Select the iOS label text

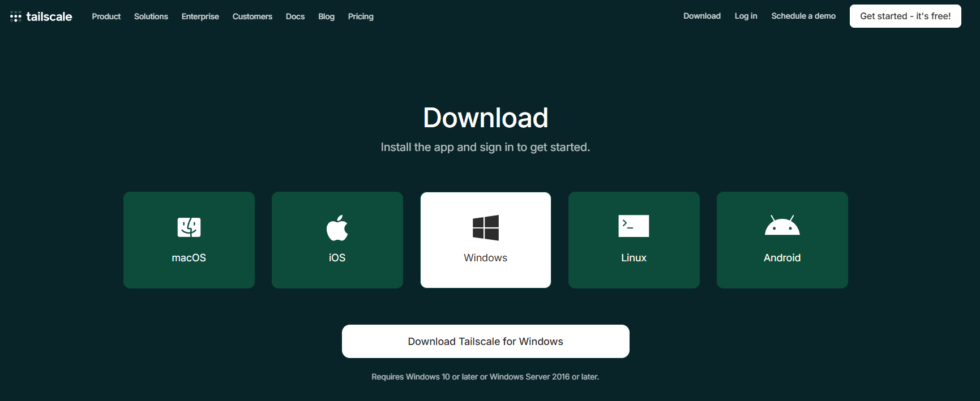click(337, 258)
